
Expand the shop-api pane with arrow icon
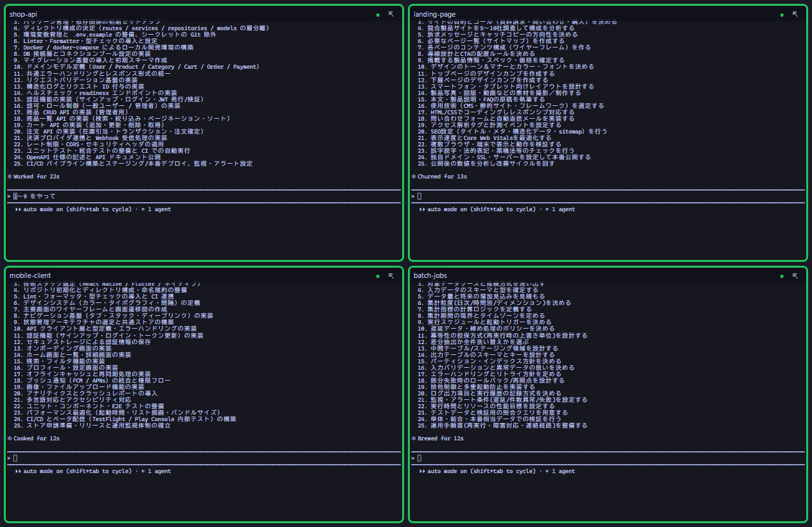[391, 13]
